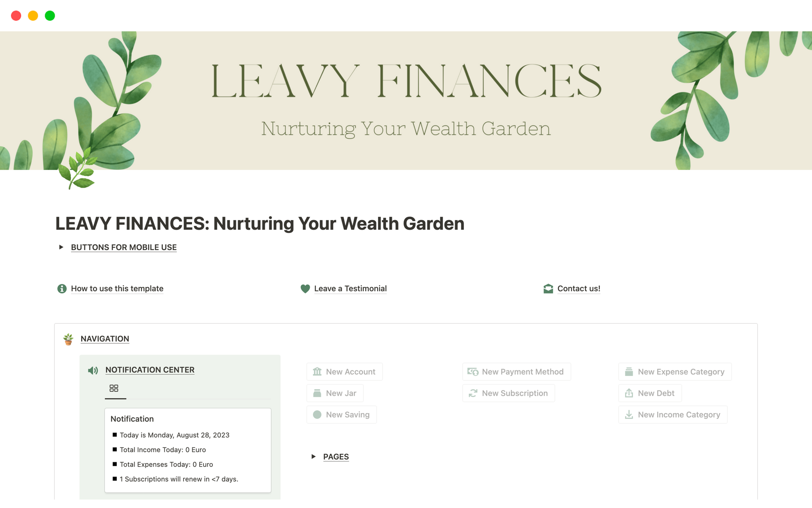Open the How to use this template link

point(117,289)
